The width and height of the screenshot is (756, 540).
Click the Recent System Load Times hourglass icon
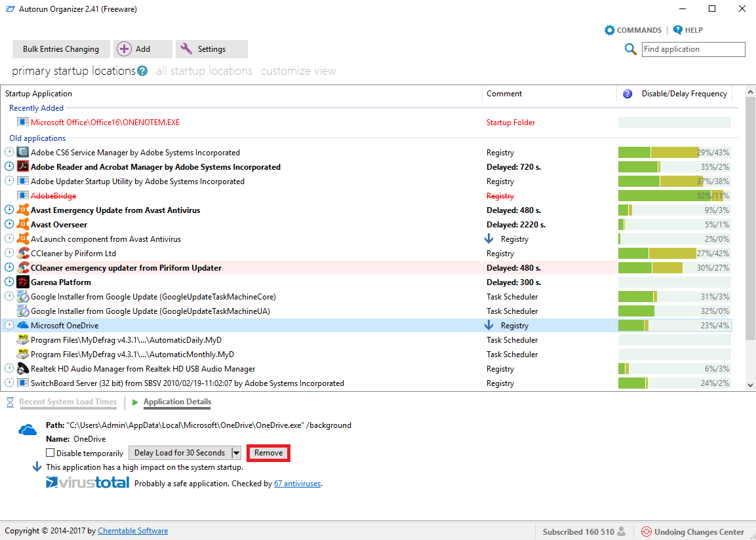[10, 402]
